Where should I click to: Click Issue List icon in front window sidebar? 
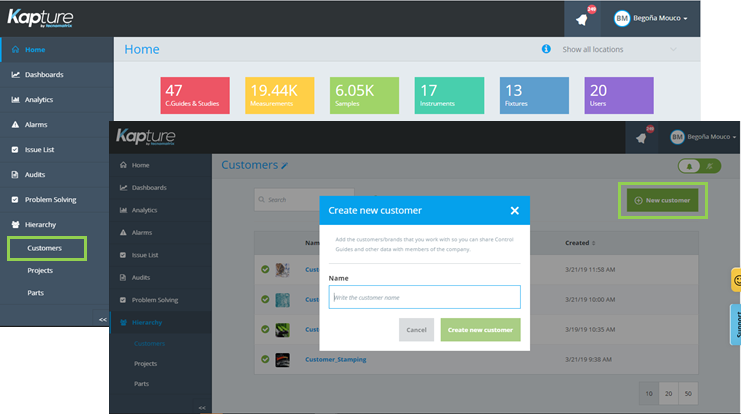pos(123,255)
